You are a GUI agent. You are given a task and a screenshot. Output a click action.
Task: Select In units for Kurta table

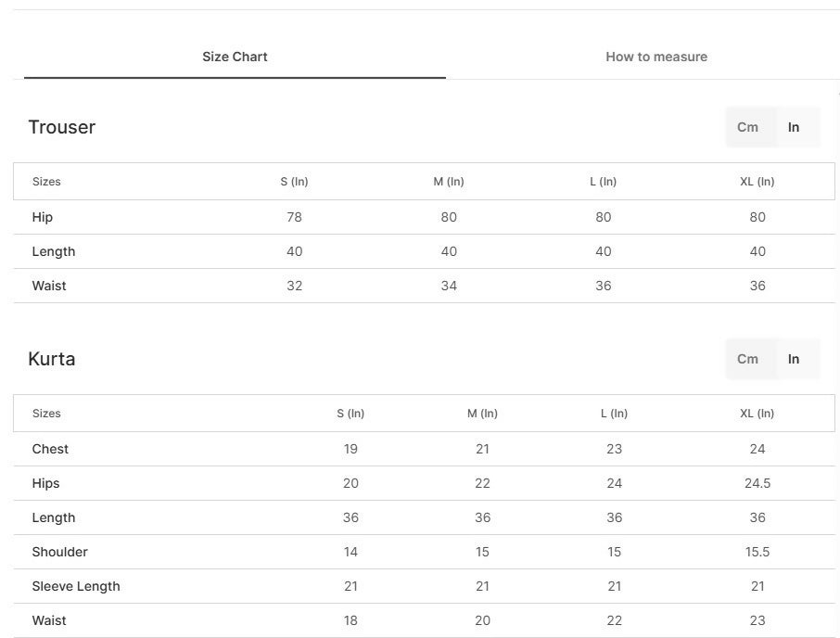click(x=794, y=359)
